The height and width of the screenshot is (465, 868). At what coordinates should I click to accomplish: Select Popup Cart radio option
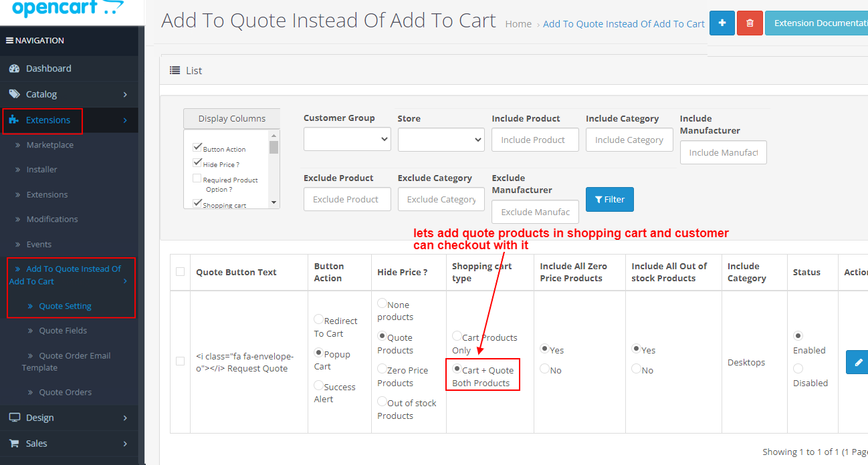[x=318, y=353]
